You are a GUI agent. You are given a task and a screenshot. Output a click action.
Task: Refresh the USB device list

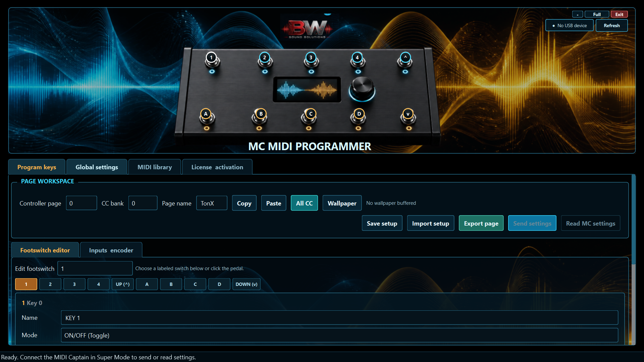click(x=612, y=25)
